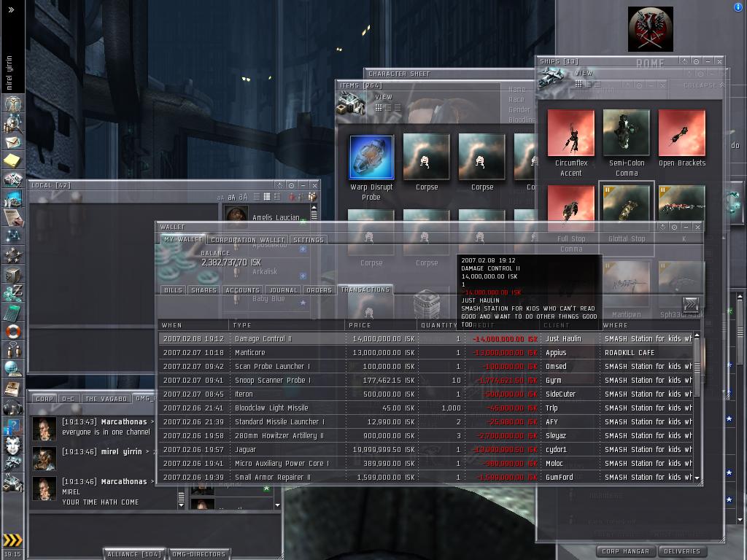This screenshot has width=747, height=560.
Task: Switch Local member list to compact lines view
Action: (257, 197)
